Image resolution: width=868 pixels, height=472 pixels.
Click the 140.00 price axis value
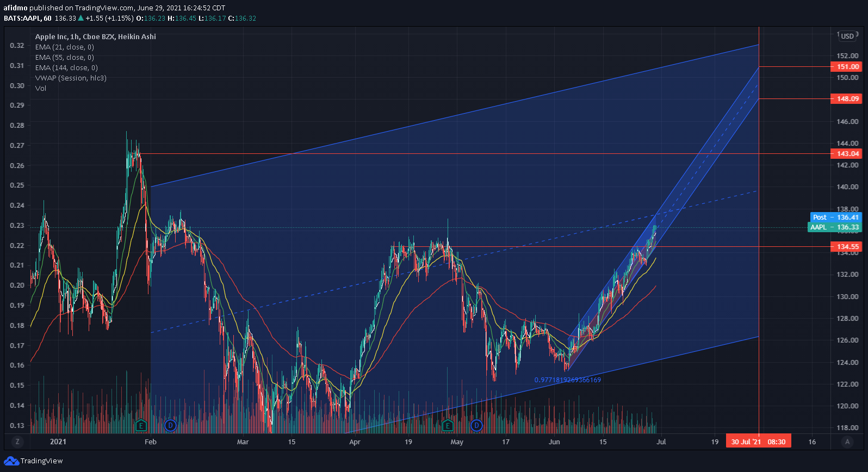click(x=847, y=187)
